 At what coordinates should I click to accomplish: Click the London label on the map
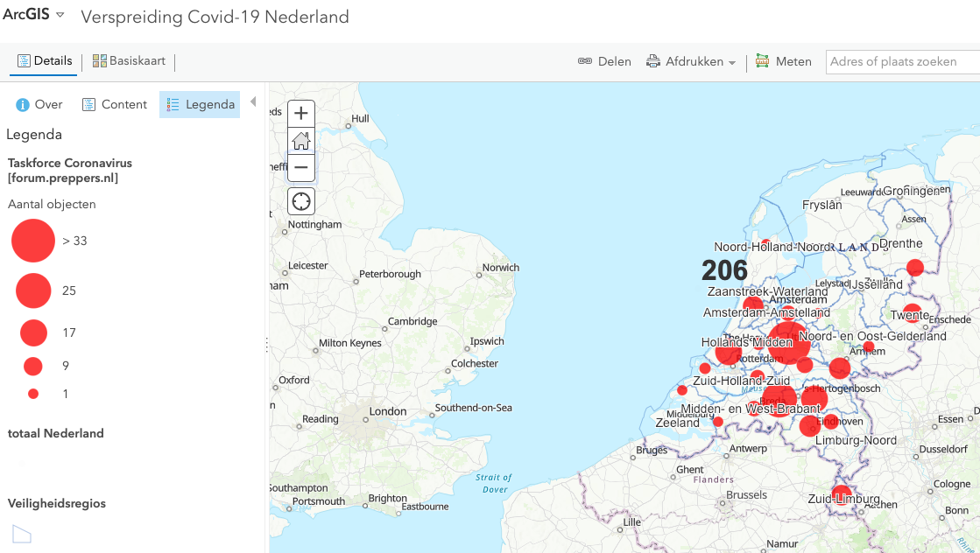click(x=387, y=411)
